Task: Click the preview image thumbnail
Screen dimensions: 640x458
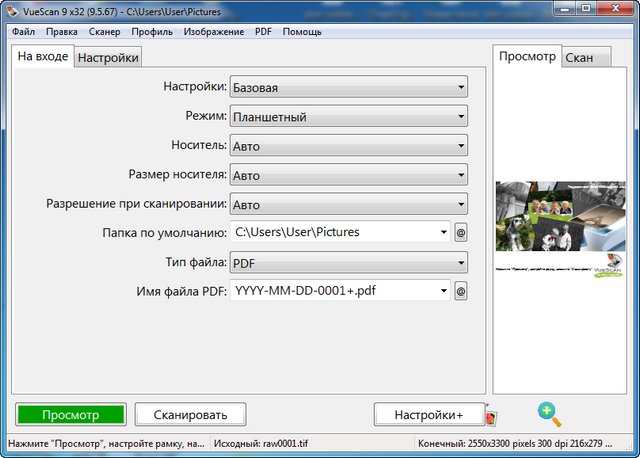Action: point(559,230)
